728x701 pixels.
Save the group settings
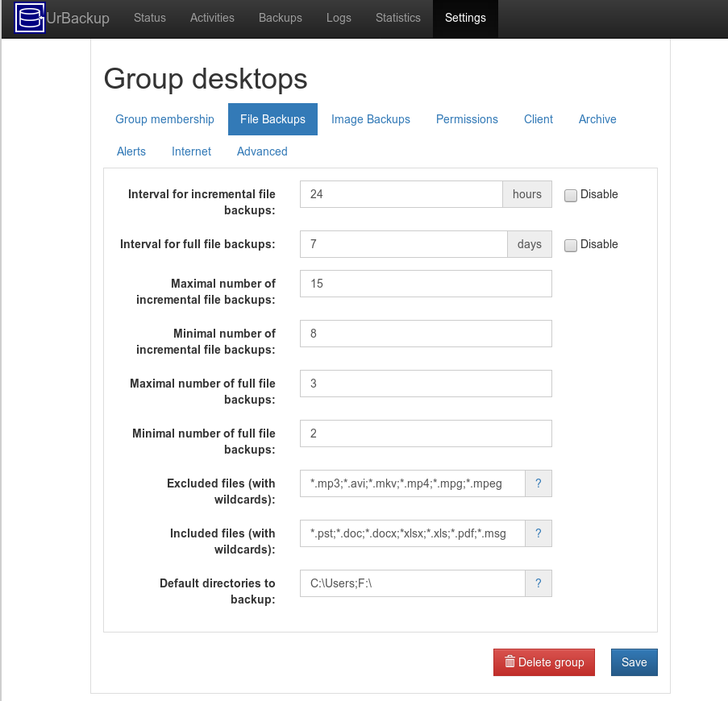pos(634,662)
